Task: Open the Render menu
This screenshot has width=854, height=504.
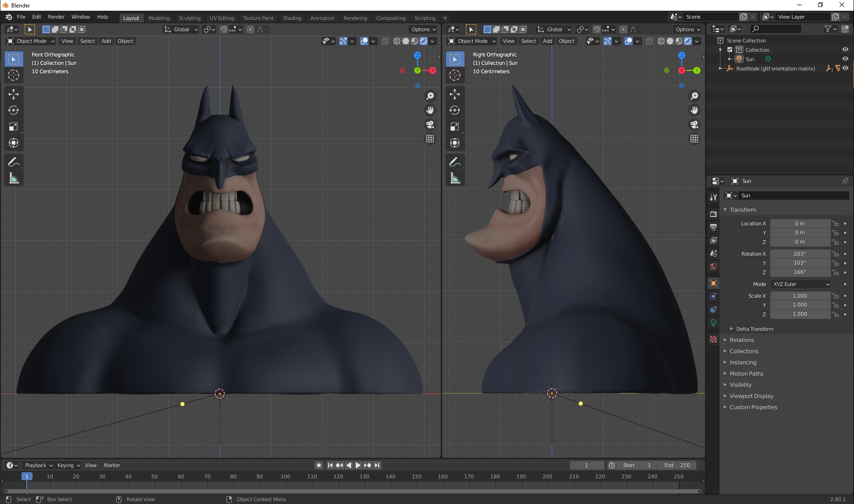Action: tap(56, 17)
